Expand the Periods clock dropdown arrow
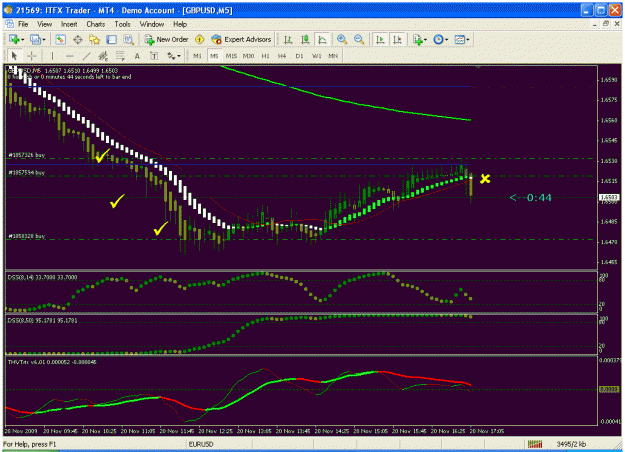This screenshot has height=452, width=625. click(446, 39)
